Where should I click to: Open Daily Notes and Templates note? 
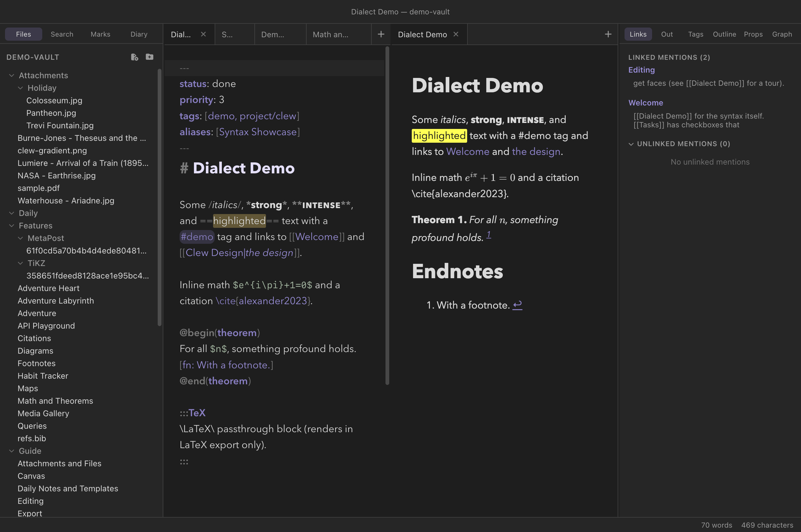(68, 489)
